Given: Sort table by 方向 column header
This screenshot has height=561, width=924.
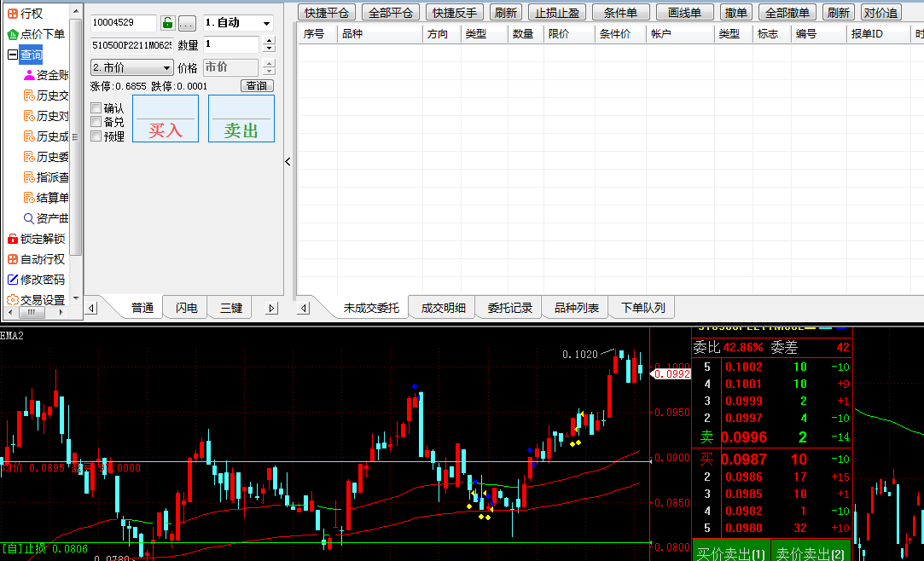Looking at the screenshot, I should pyautogui.click(x=441, y=34).
